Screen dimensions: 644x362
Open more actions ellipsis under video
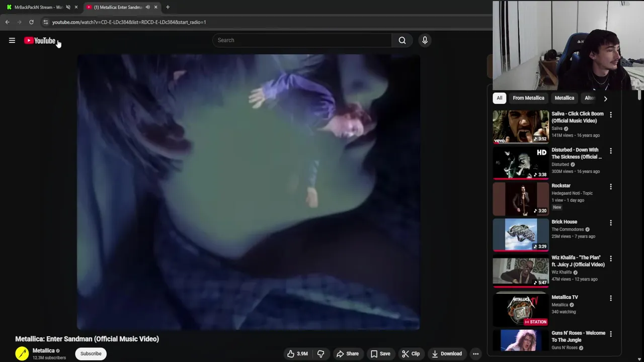coord(475,353)
